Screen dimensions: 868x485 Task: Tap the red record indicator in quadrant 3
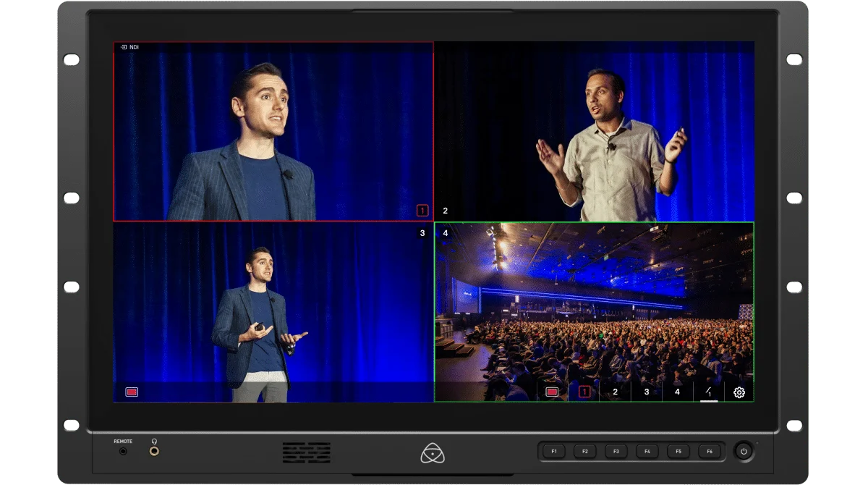click(x=132, y=392)
